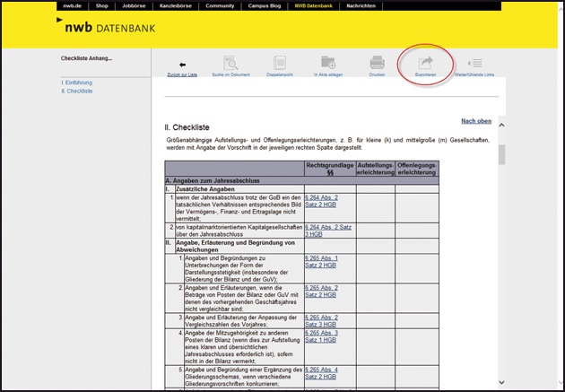565x392 pixels.
Task: Click 'In Akte ablegen' folder icon
Action: pos(327,64)
